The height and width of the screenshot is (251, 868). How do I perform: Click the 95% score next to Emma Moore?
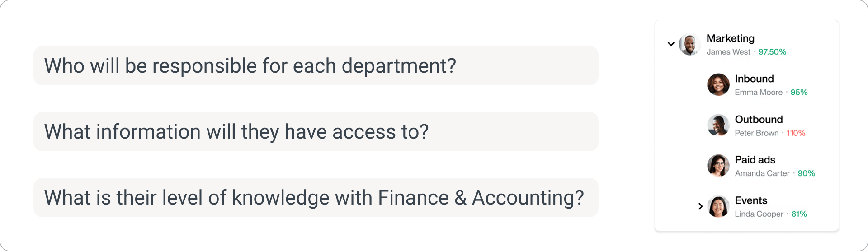(799, 93)
